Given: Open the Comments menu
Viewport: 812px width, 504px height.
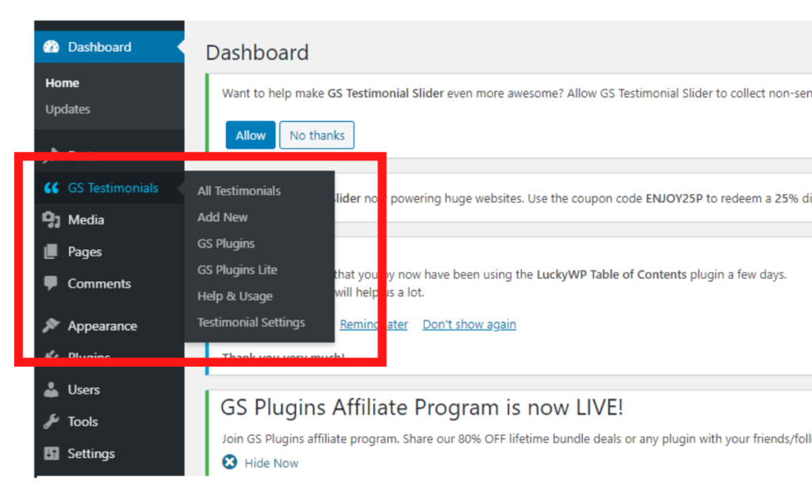Looking at the screenshot, I should click(109, 284).
